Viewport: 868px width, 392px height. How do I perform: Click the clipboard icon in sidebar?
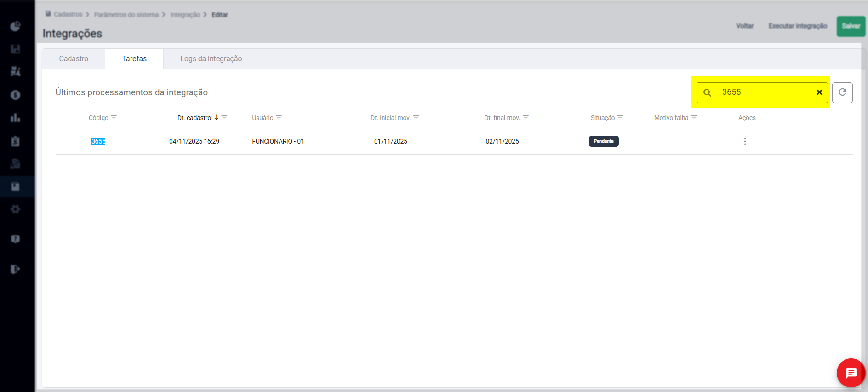click(15, 141)
